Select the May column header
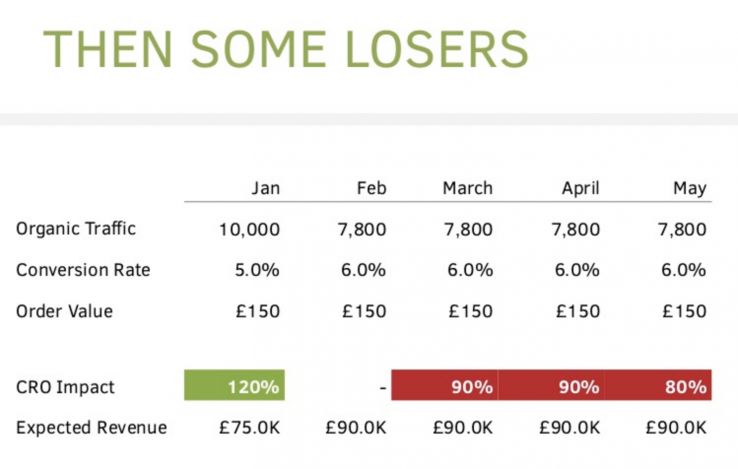738x469 pixels. click(x=690, y=188)
